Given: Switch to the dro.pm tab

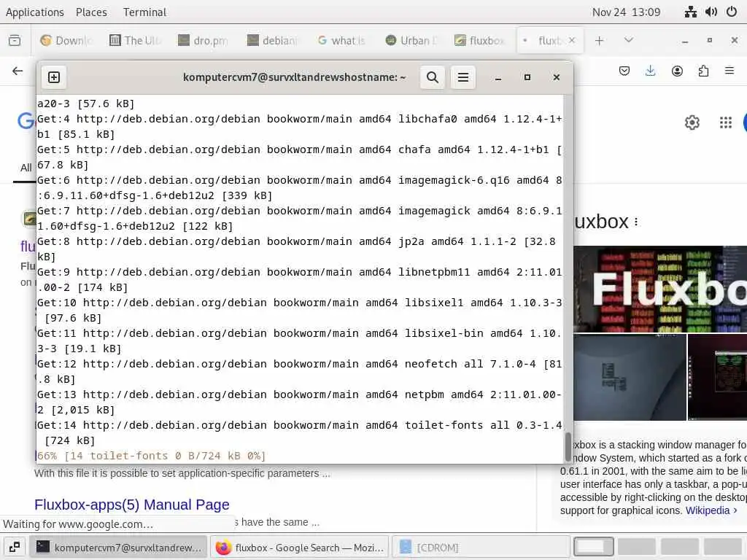Looking at the screenshot, I should (x=204, y=41).
